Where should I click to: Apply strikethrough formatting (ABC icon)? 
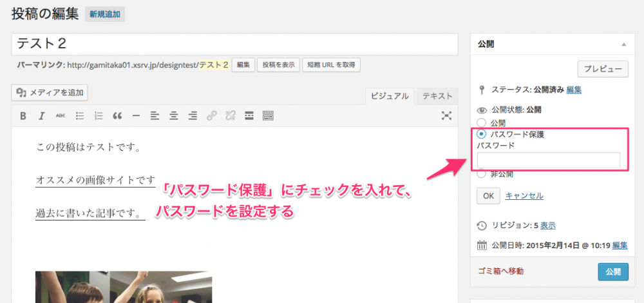tap(61, 116)
